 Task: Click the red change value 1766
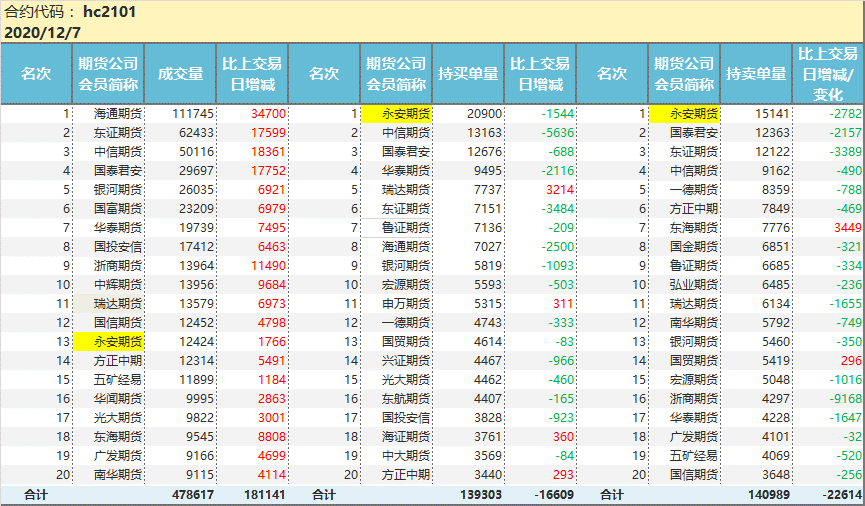point(272,342)
